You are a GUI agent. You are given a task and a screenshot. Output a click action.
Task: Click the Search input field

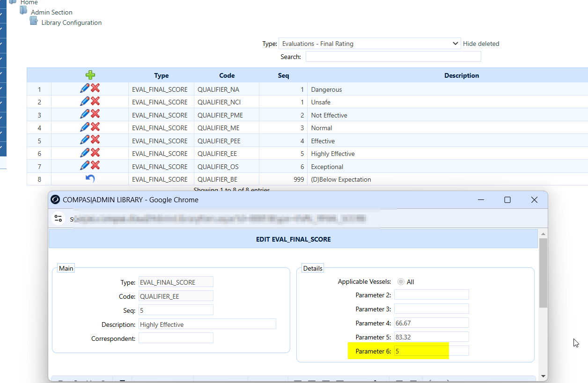393,57
